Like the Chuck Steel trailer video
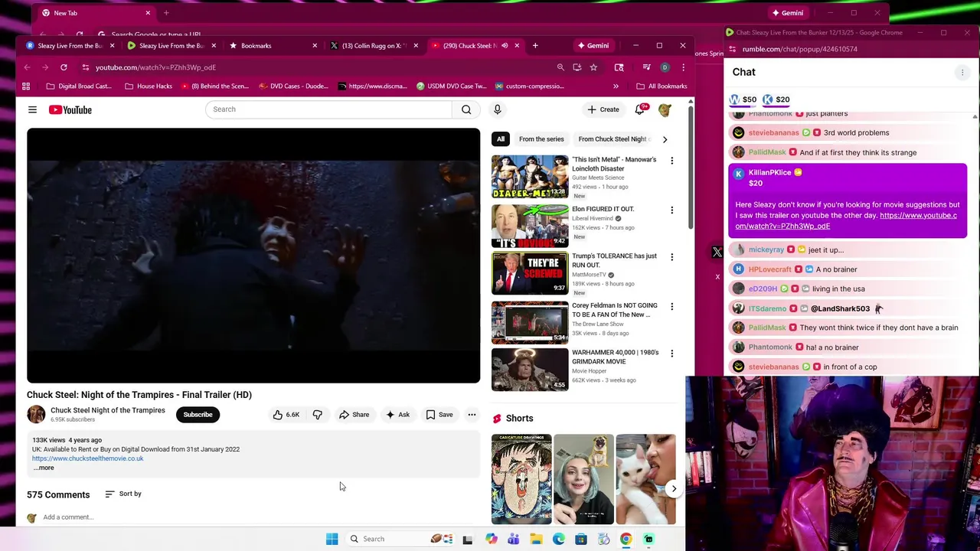The width and height of the screenshot is (980, 551). [x=286, y=415]
